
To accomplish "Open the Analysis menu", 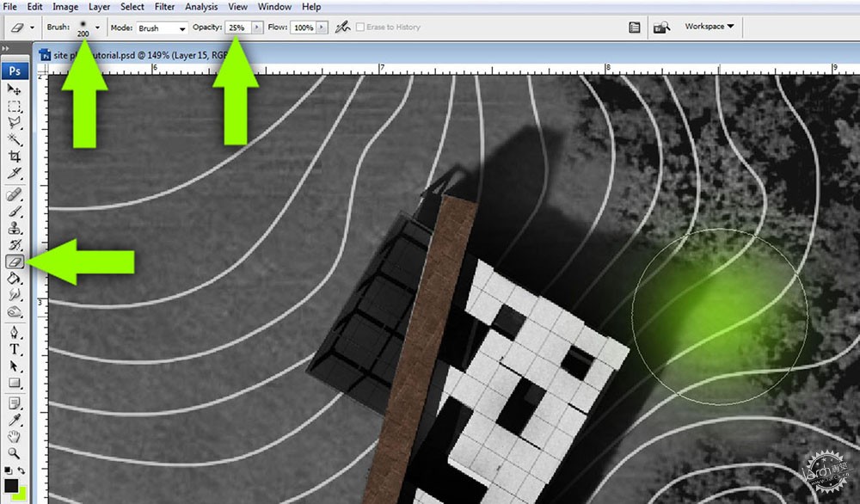I will pyautogui.click(x=201, y=7).
